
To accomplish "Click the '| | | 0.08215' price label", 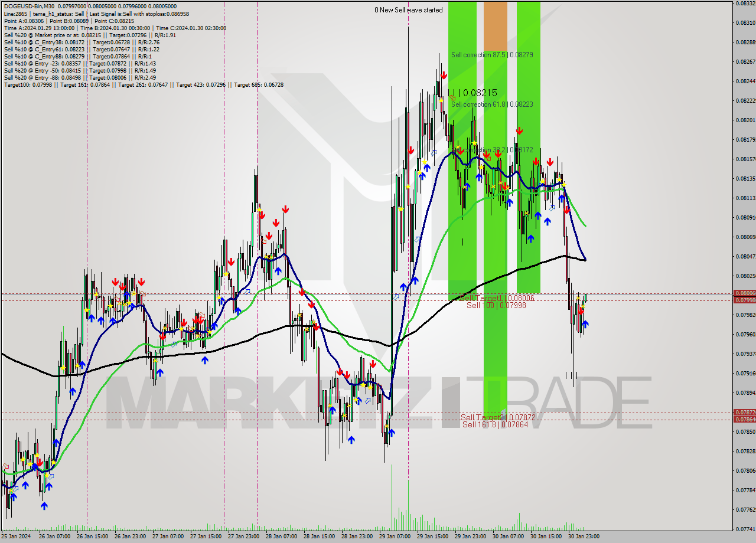I will tap(472, 93).
